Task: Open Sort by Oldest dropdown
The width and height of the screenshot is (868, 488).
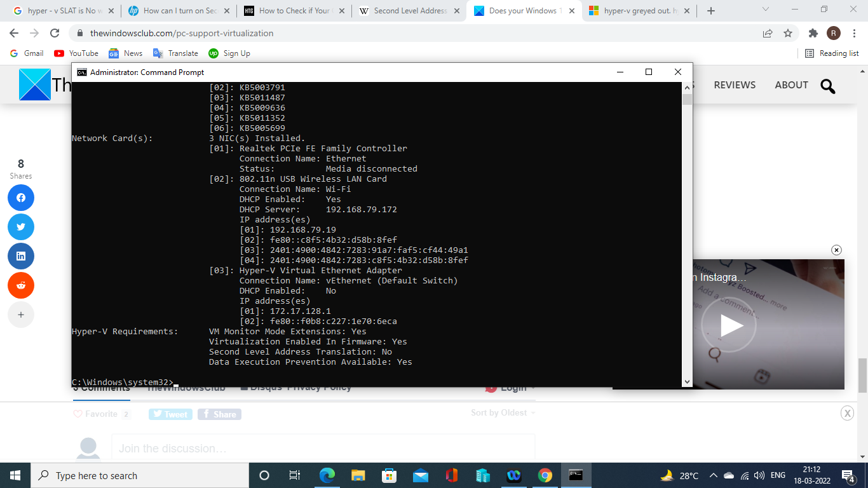Action: pyautogui.click(x=503, y=413)
